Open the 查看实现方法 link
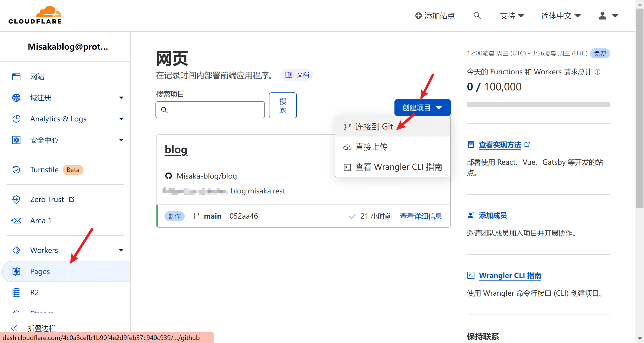644x343 pixels. tap(500, 145)
